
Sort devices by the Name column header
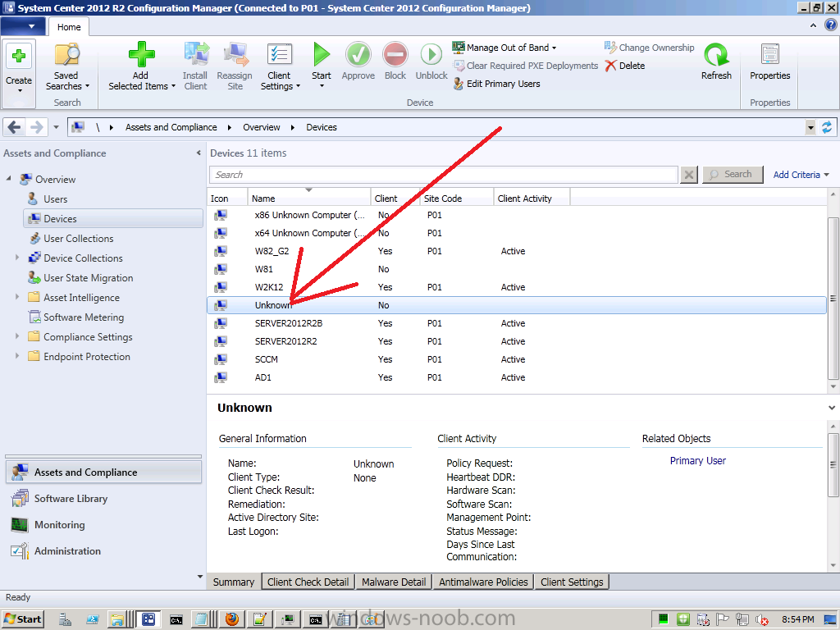coord(308,198)
